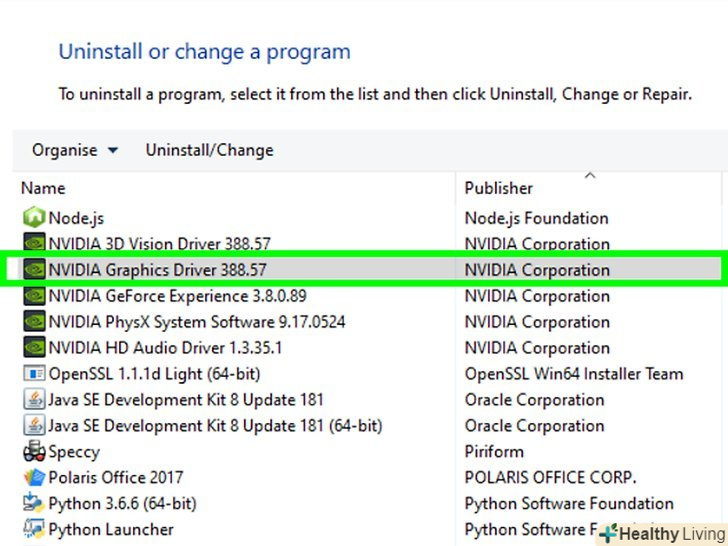Click the sort arrow above Publisher
The height and width of the screenshot is (546, 728).
[590, 176]
